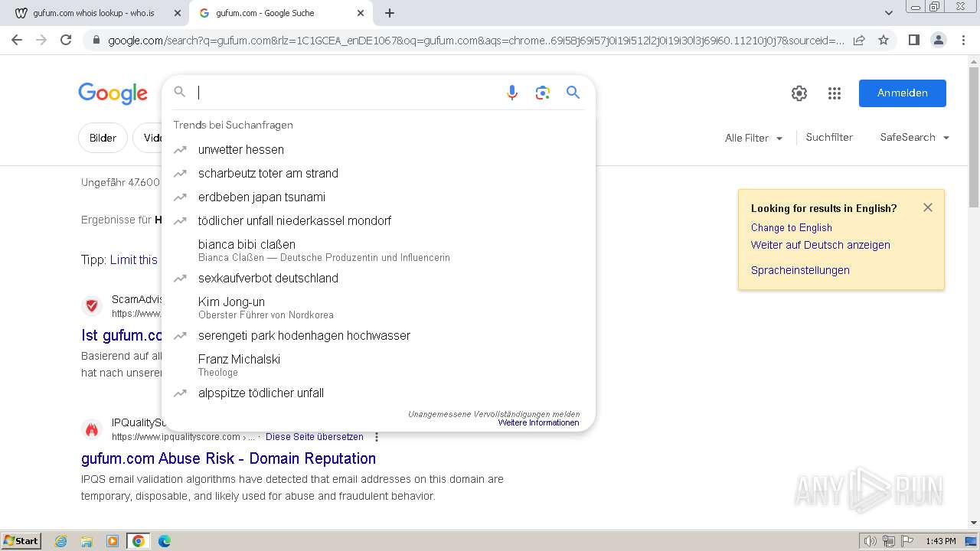Image resolution: width=980 pixels, height=551 pixels.
Task: Open a new browser tab
Action: tap(390, 13)
